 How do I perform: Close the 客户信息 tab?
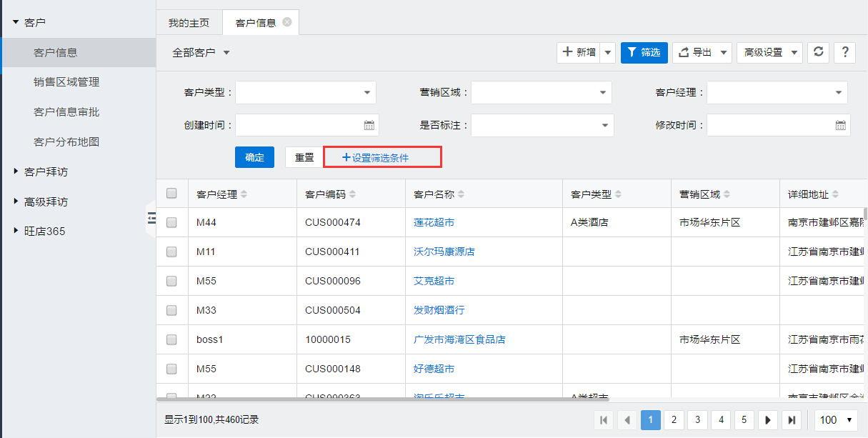click(287, 22)
